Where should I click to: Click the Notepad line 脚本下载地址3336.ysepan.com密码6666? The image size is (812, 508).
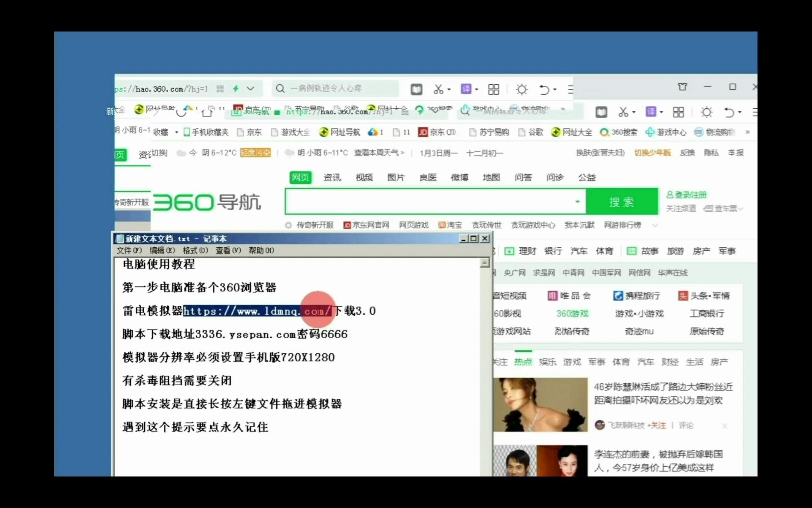[235, 334]
